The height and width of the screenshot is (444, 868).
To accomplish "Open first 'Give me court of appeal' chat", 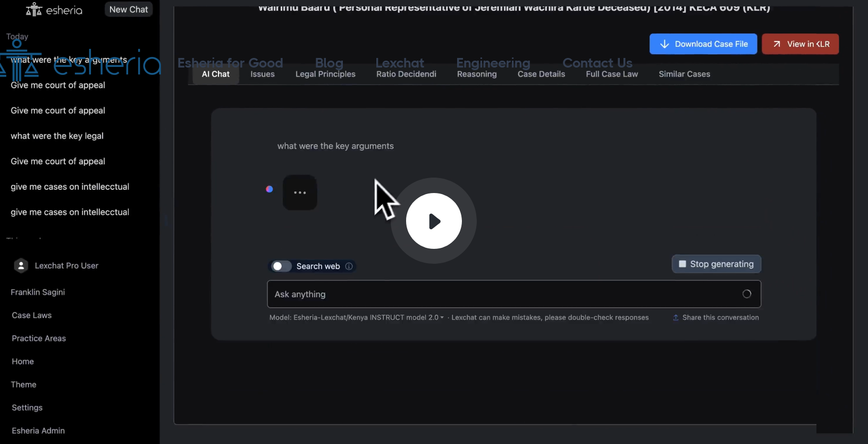I will (58, 85).
